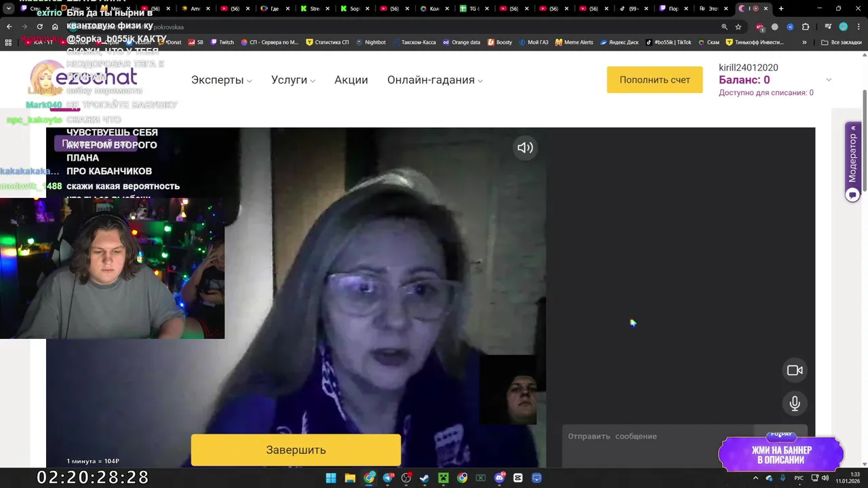
Task: Open the Nightbot bookmark
Action: [370, 42]
